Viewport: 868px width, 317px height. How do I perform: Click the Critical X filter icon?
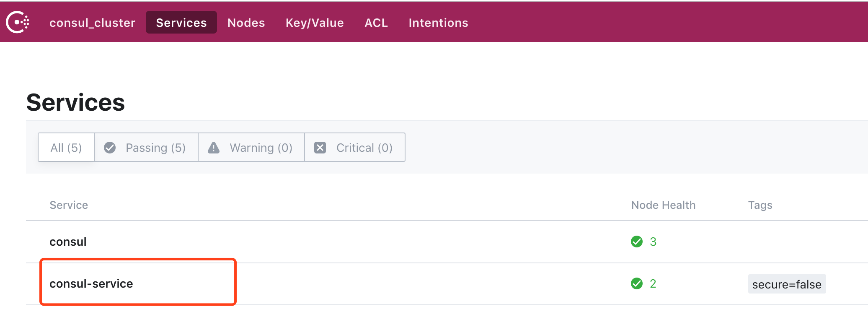(320, 148)
